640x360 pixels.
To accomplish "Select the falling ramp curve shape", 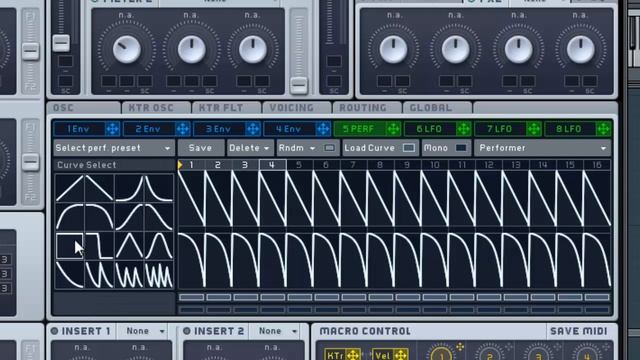I will (x=99, y=188).
